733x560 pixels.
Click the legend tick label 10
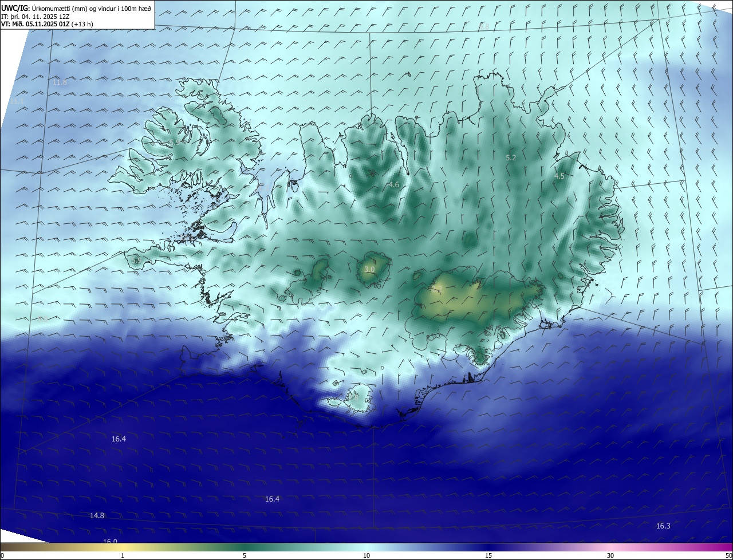[x=366, y=555]
